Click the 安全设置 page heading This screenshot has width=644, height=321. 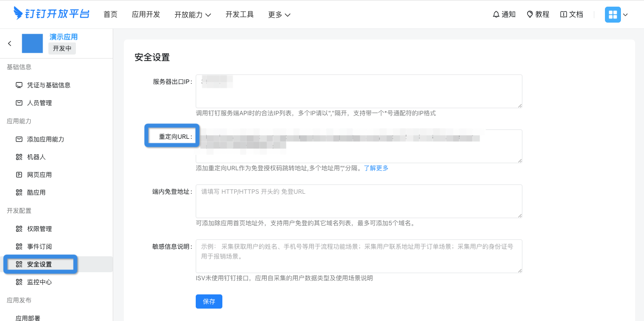(x=152, y=57)
